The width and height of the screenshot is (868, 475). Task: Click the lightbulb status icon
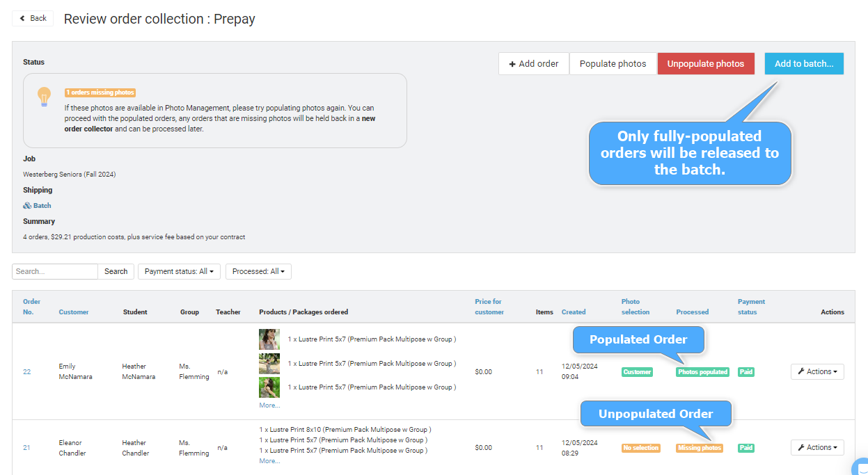44,97
